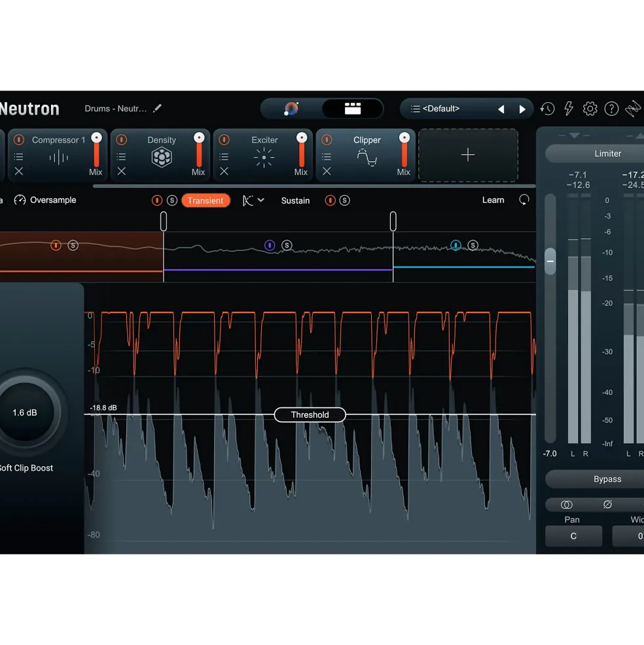Viewport: 644px width, 645px height.
Task: Remove the Exciter module
Action: [x=224, y=171]
